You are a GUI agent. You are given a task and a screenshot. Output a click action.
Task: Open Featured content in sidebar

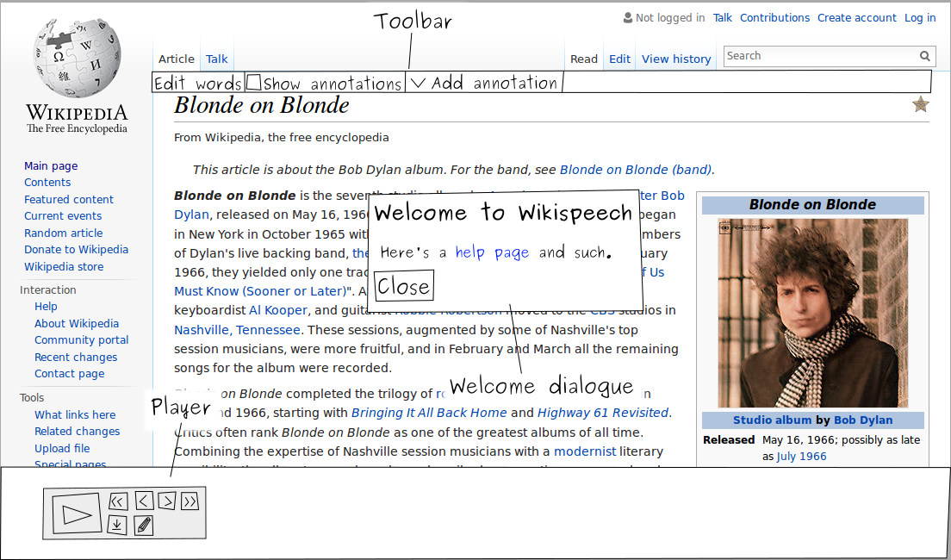tap(69, 199)
